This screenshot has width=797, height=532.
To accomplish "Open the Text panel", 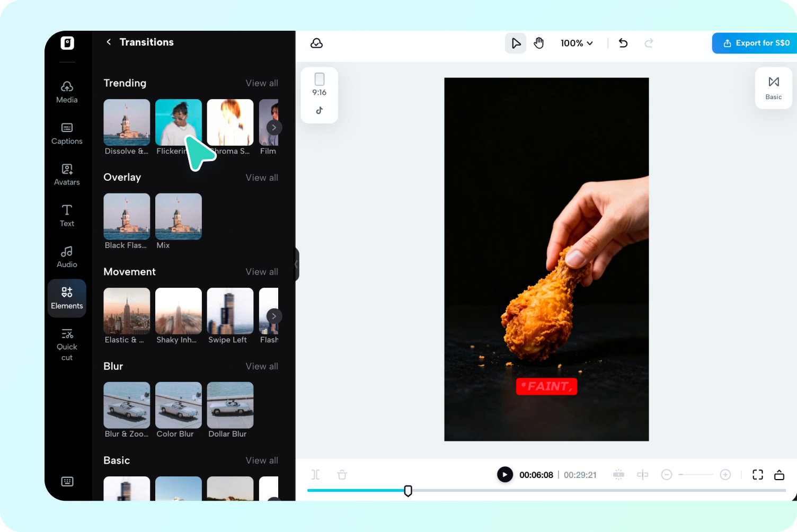I will (x=67, y=216).
